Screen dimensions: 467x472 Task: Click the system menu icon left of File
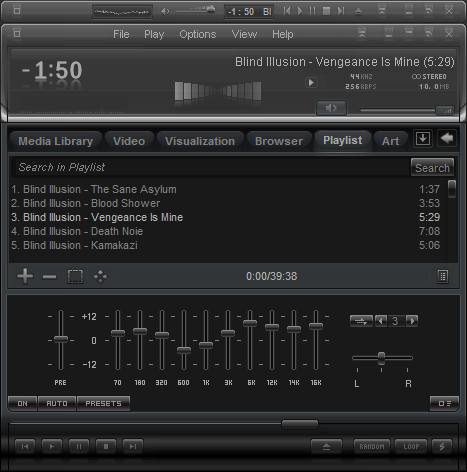[x=17, y=33]
